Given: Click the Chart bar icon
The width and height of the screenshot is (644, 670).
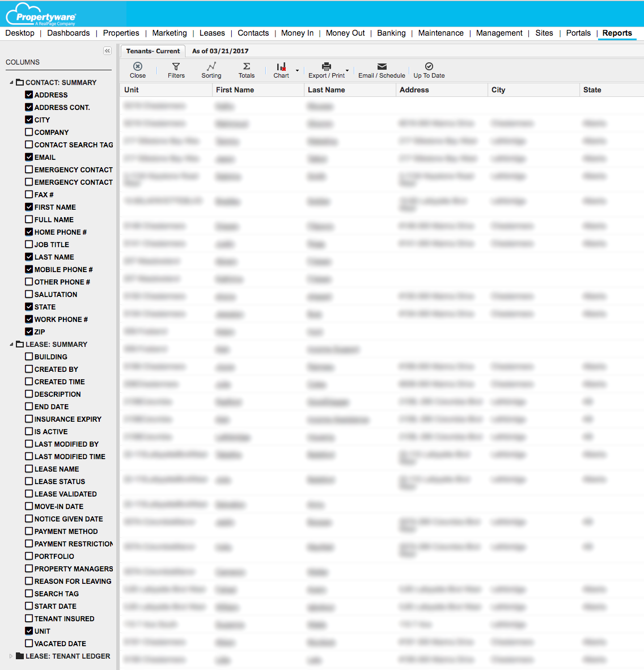Looking at the screenshot, I should 281,67.
